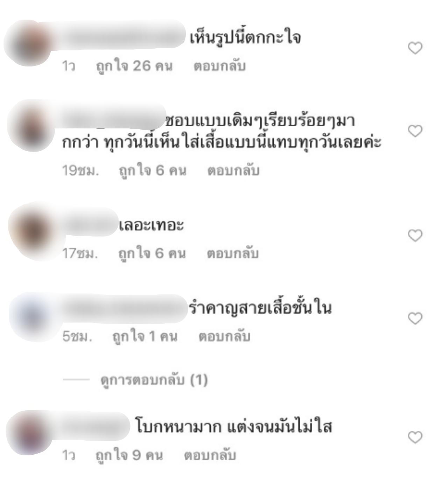Open ถูกใจ 6 คน under the 19ชม. comment

click(x=153, y=170)
